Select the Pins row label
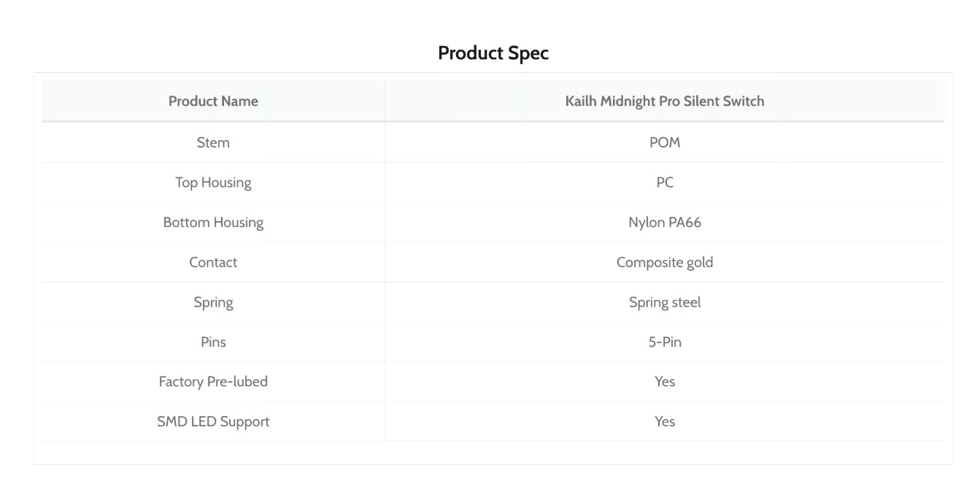Image resolution: width=980 pixels, height=492 pixels. point(213,342)
